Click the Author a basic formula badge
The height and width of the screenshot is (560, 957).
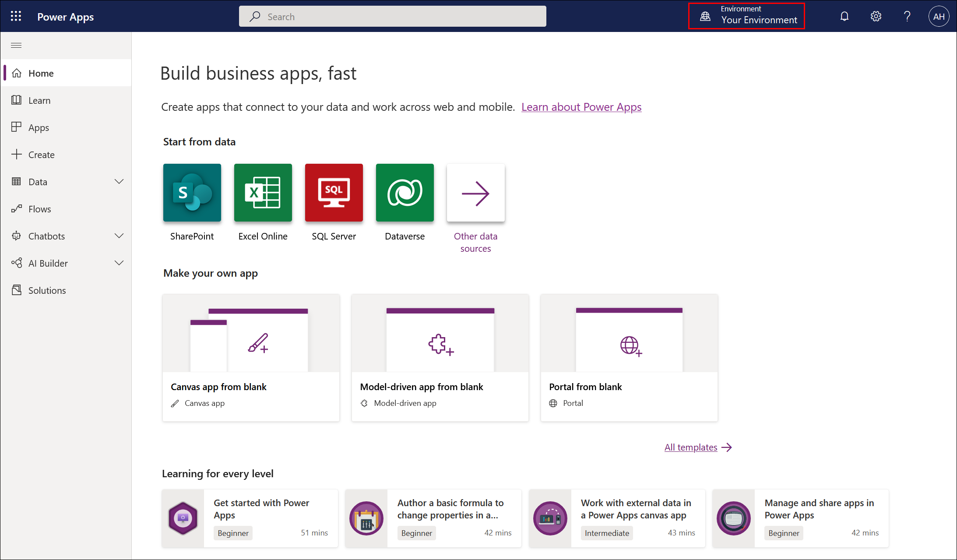[366, 518]
